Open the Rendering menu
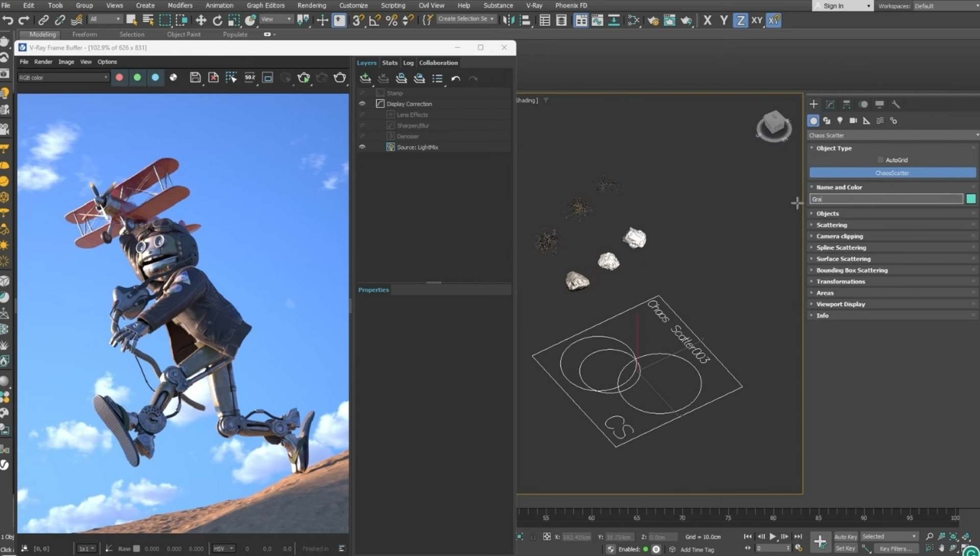The image size is (980, 556). [x=311, y=5]
